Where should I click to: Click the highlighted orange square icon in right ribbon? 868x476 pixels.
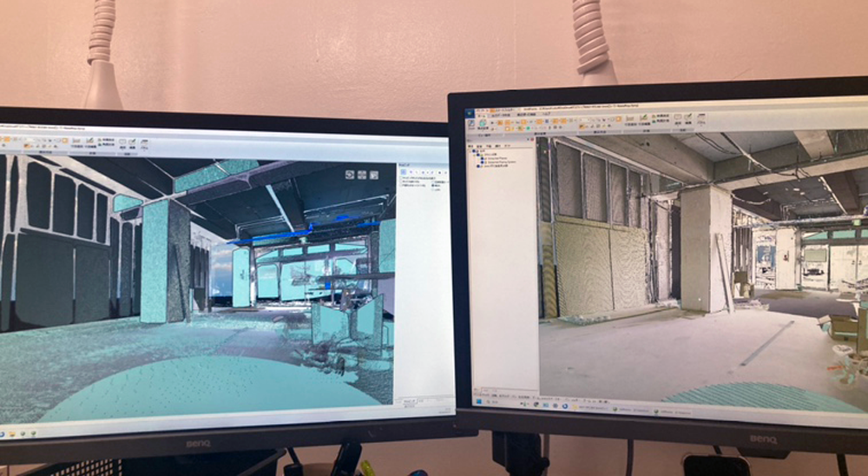coord(618,119)
